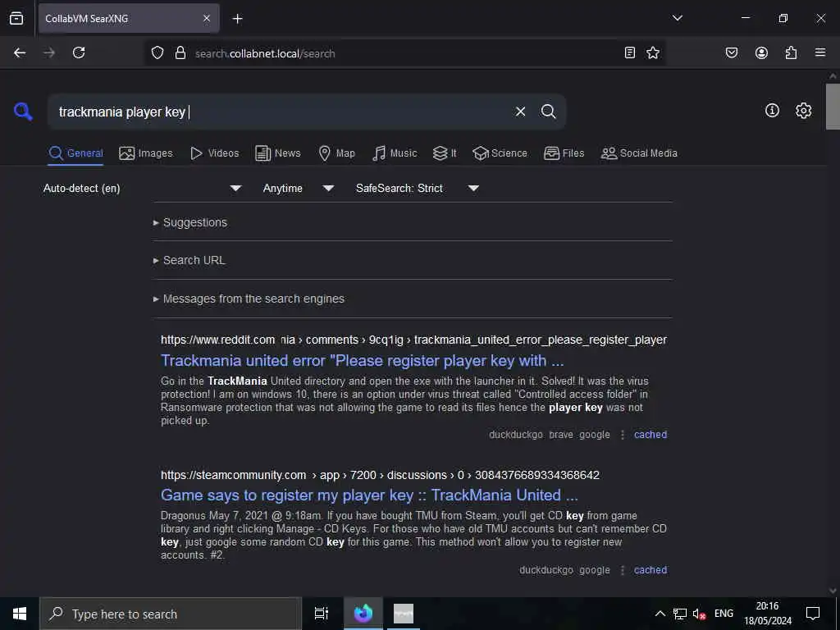Switch to the Music search category
The width and height of the screenshot is (840, 630).
(x=395, y=153)
